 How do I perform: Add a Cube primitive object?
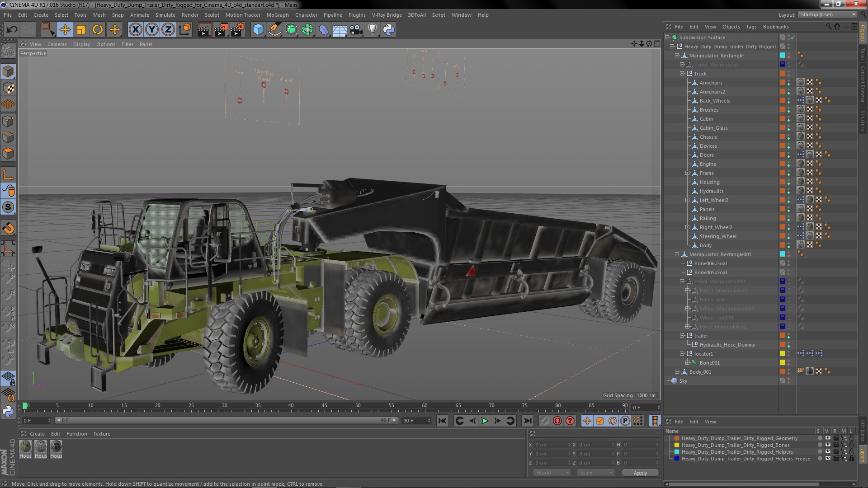258,30
